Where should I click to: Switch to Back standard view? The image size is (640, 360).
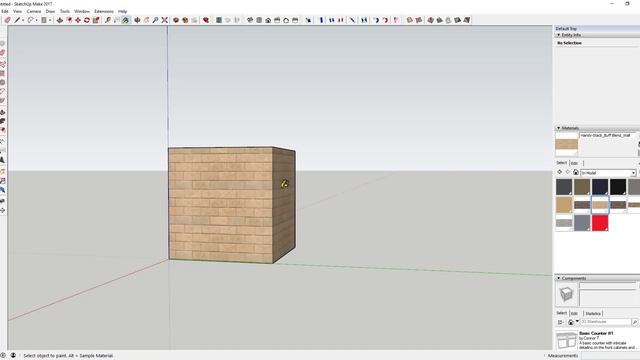pyautogui.click(x=286, y=20)
